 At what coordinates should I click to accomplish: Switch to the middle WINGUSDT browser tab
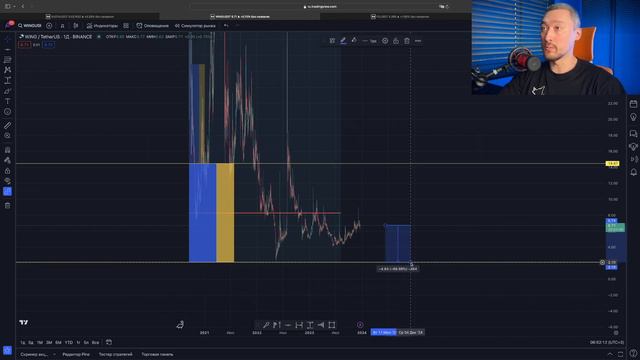[240, 17]
